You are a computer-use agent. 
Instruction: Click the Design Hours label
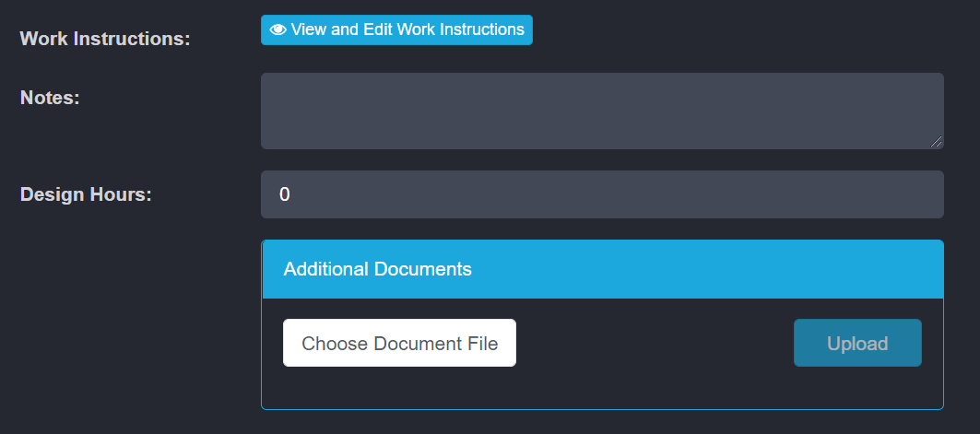(x=86, y=194)
